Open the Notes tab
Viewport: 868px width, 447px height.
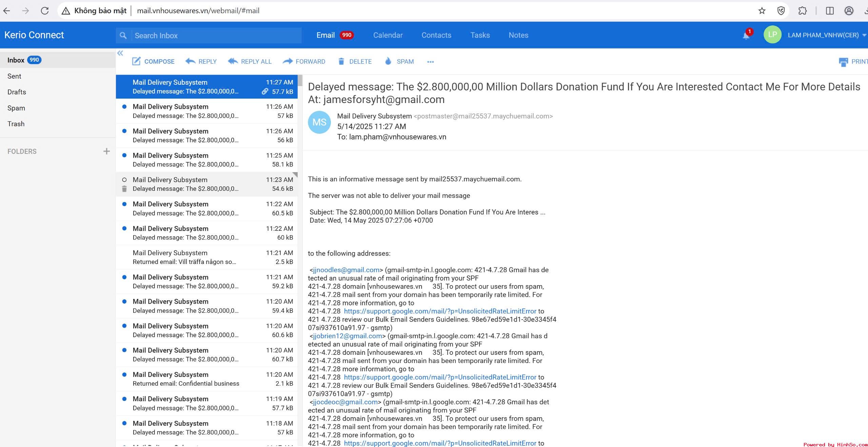coord(518,35)
